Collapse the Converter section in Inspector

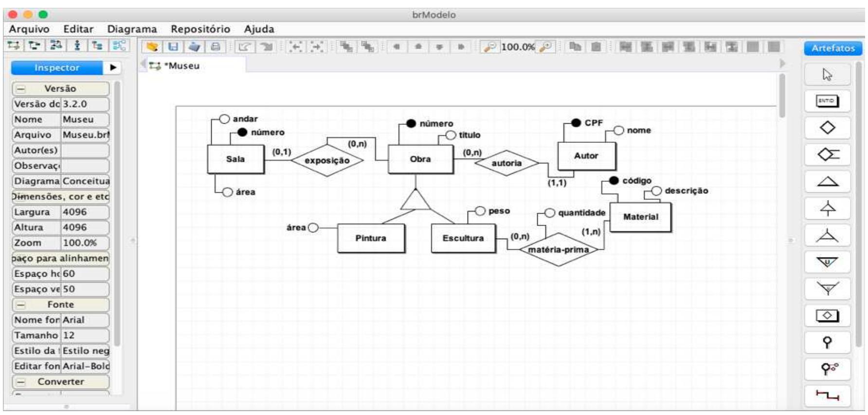point(21,381)
